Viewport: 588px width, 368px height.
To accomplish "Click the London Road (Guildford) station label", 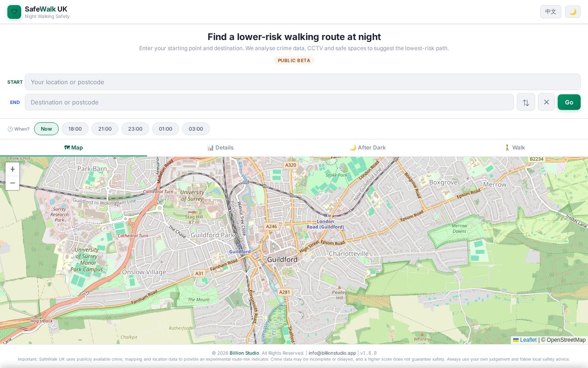I will 325,224.
